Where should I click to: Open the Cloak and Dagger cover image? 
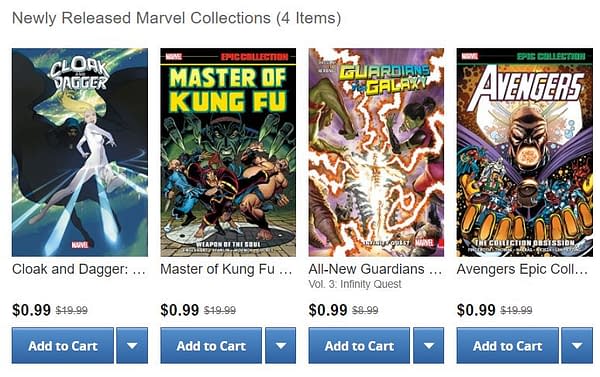click(x=80, y=152)
